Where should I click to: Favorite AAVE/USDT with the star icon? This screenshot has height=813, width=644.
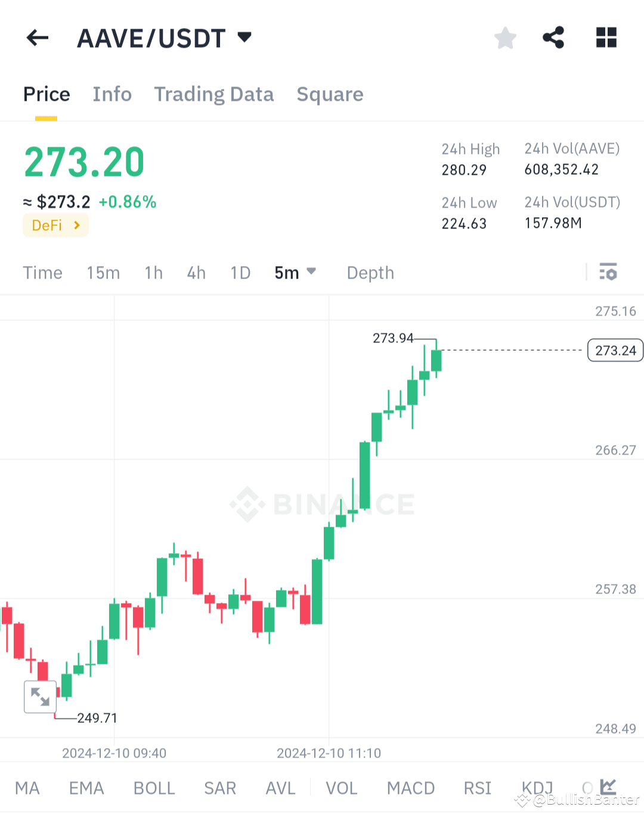point(505,38)
